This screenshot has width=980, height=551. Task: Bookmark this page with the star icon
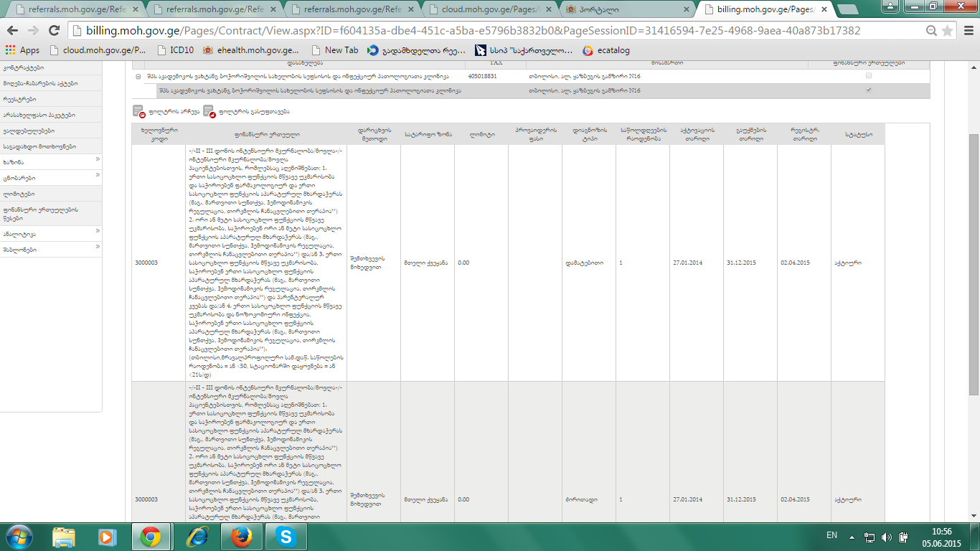coord(947,31)
